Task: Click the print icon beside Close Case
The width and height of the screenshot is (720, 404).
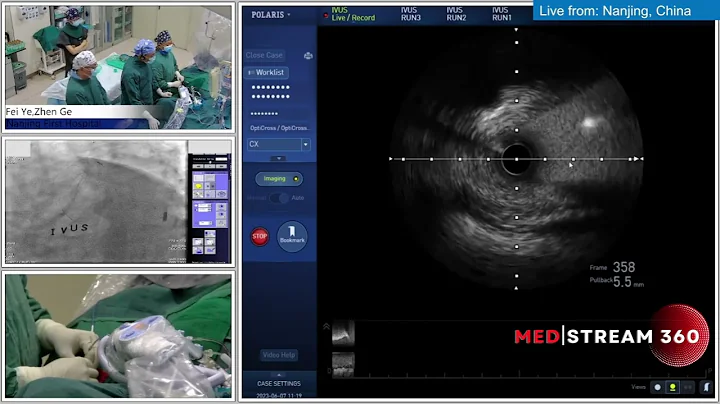Action: pyautogui.click(x=308, y=56)
